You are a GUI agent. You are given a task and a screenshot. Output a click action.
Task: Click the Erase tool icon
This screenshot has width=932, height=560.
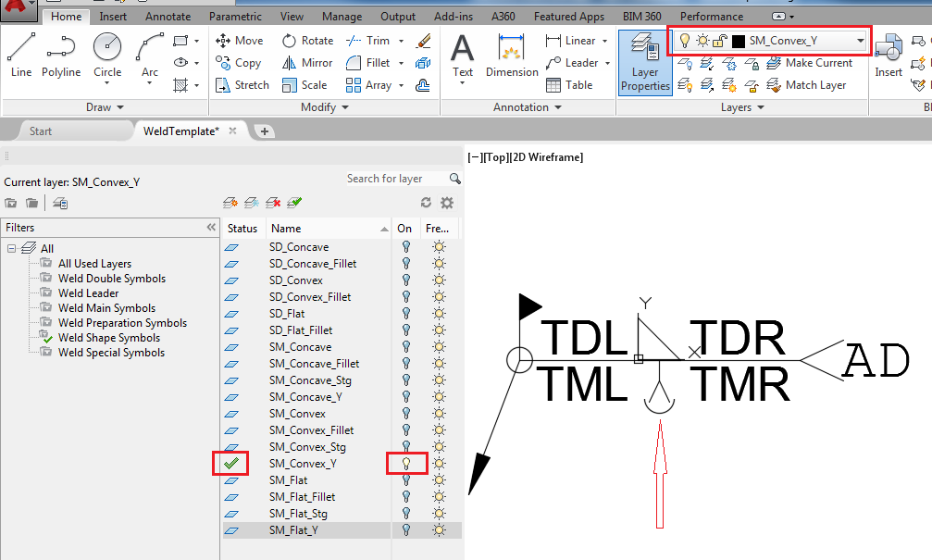point(423,41)
